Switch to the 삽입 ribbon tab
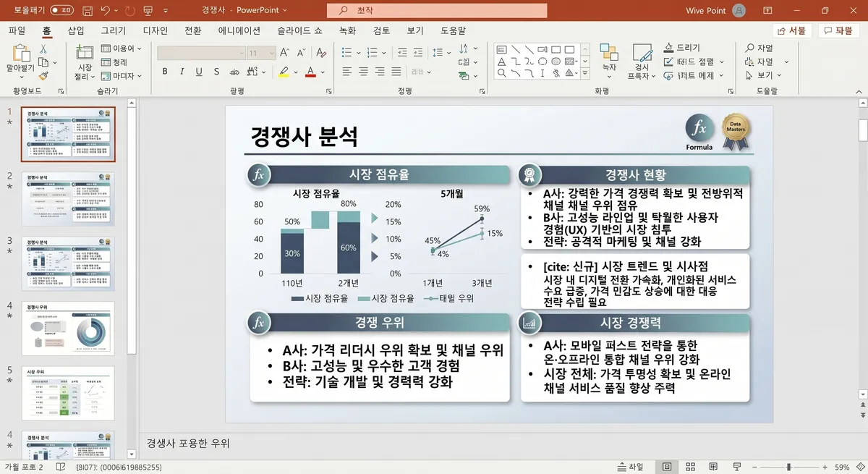This screenshot has width=868, height=474. coord(76,30)
